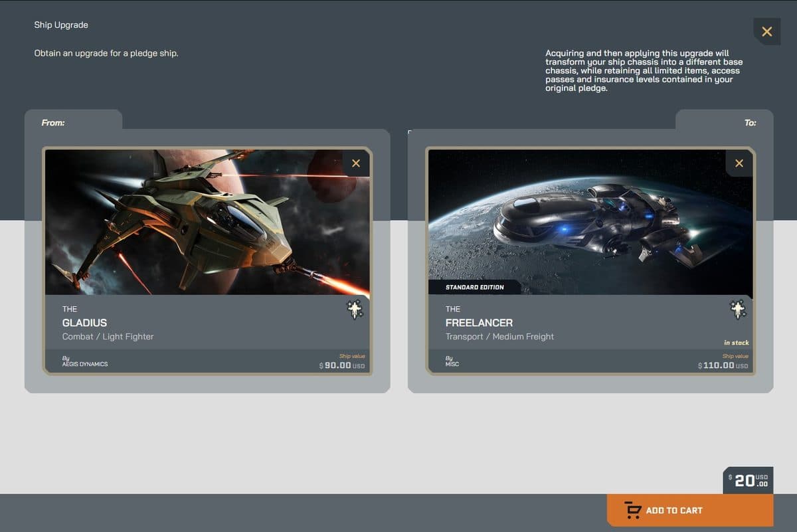The height and width of the screenshot is (532, 797).
Task: Add the upgrade to cart
Action: point(690,510)
